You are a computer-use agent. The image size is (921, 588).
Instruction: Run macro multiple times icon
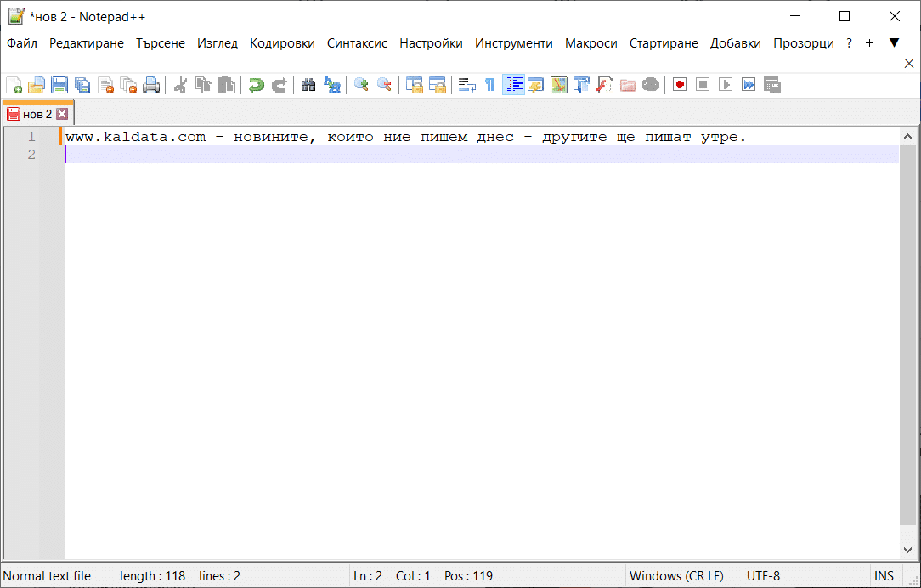(749, 85)
